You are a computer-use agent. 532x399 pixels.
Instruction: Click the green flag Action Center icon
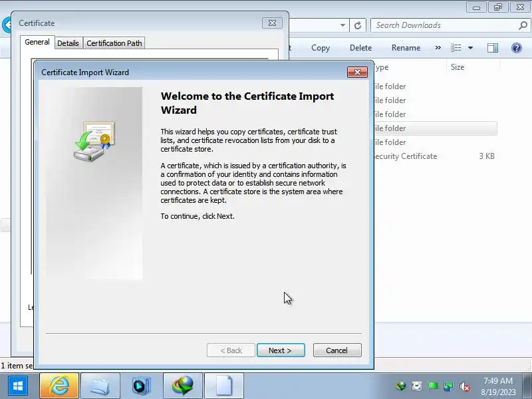(433, 386)
